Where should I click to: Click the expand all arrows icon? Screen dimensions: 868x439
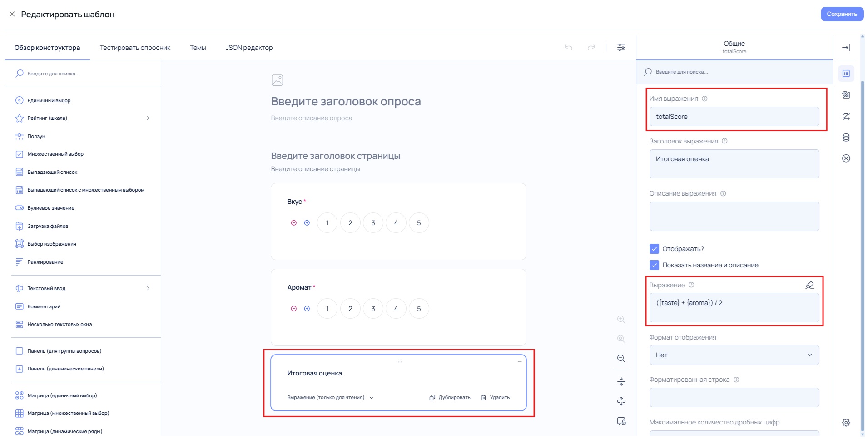[x=621, y=401]
